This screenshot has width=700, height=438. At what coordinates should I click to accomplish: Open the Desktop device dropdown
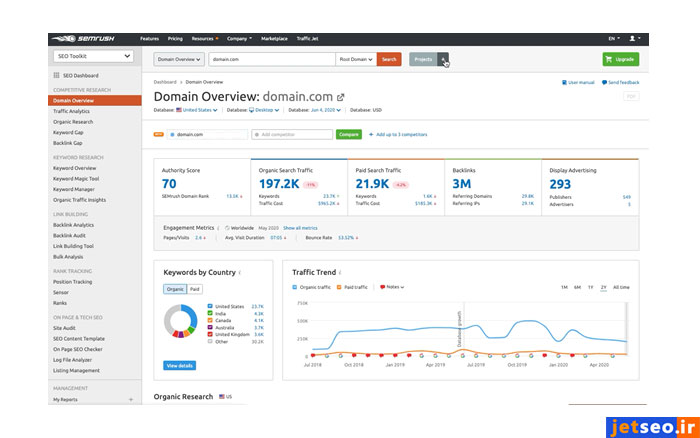264,110
